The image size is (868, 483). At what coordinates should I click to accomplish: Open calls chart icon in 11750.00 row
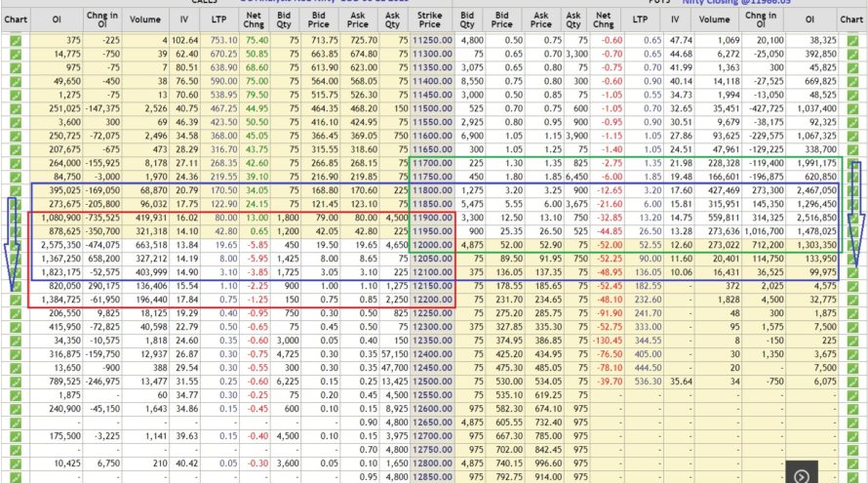click(16, 177)
